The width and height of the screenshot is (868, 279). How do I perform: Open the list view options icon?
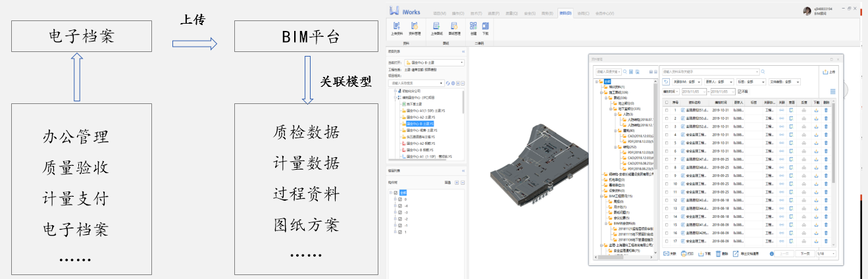pyautogui.click(x=833, y=91)
